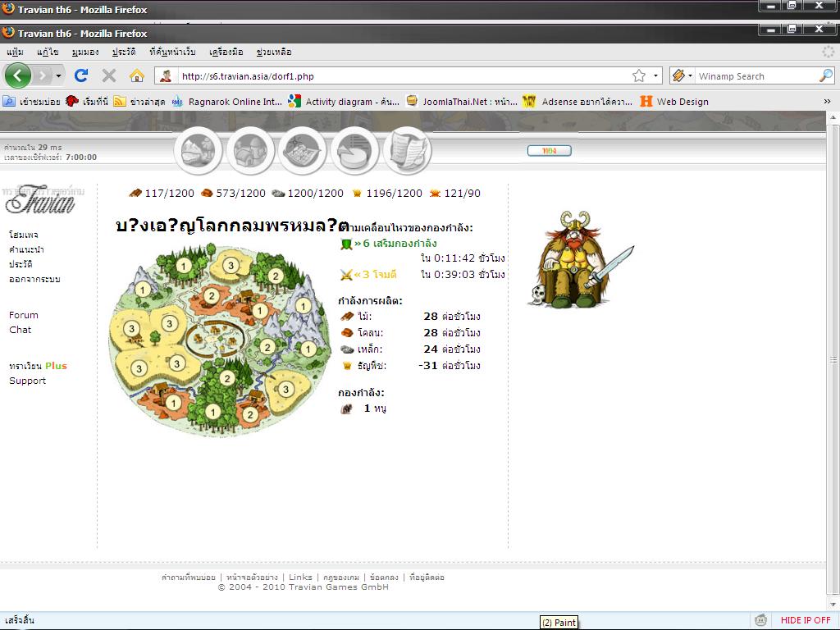Go to the browser home page
840x630 pixels.
coord(137,75)
